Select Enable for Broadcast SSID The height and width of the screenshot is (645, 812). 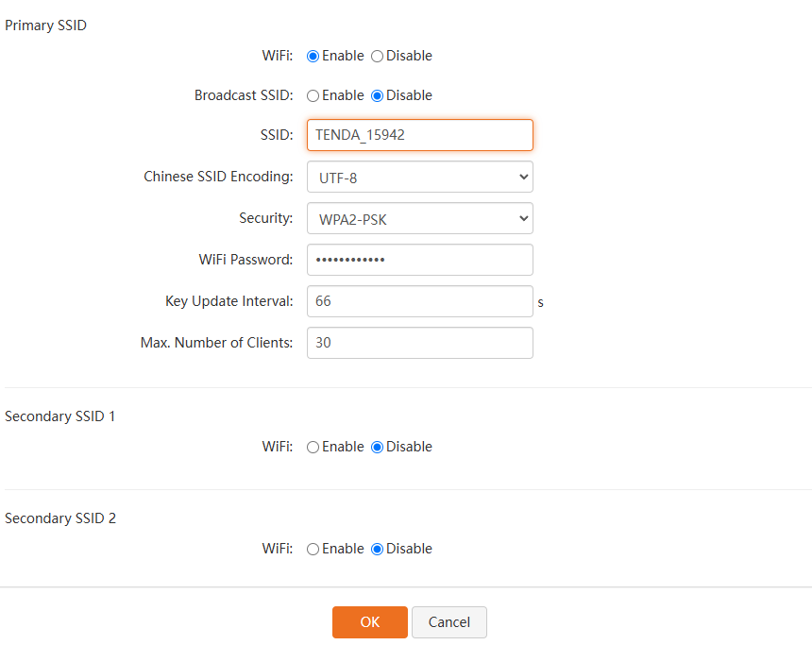(313, 95)
